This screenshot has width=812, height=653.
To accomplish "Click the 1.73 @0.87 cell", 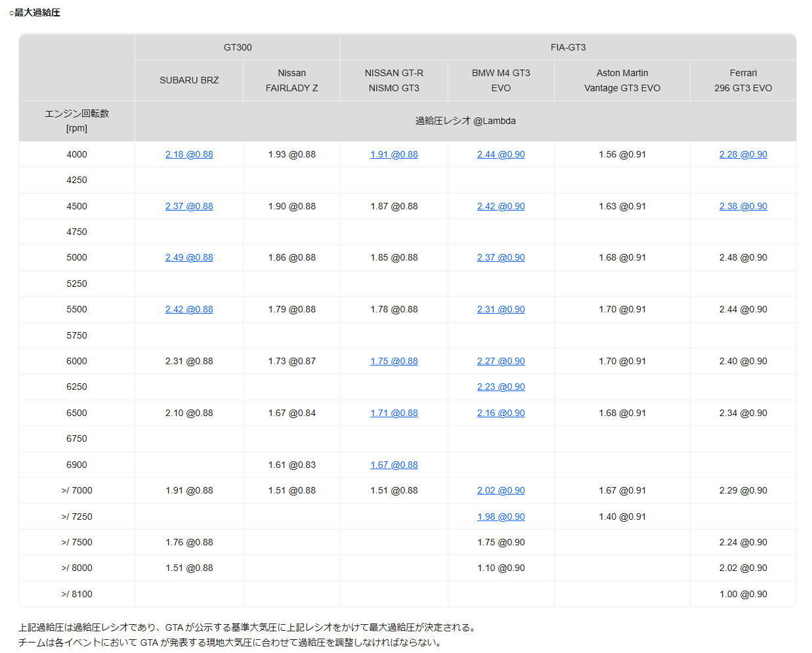I will tap(292, 361).
